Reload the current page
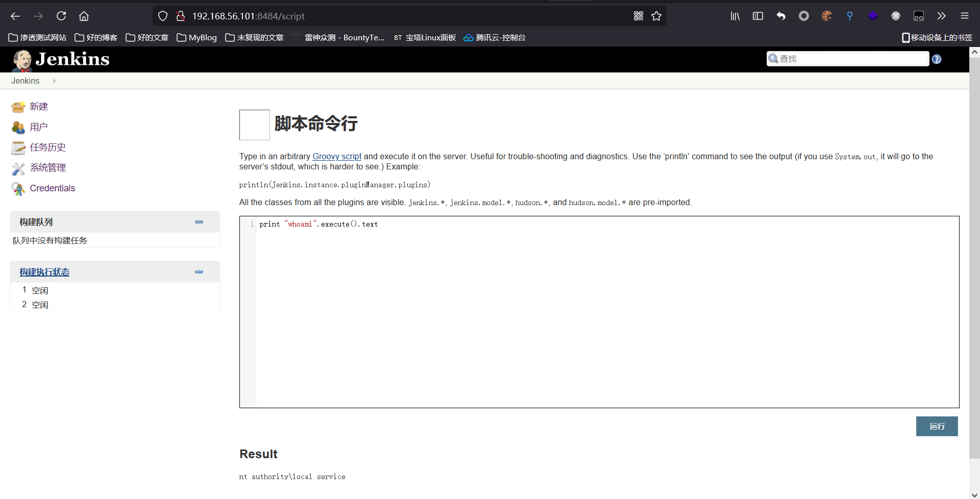Viewport: 980px width, 499px height. pos(61,16)
